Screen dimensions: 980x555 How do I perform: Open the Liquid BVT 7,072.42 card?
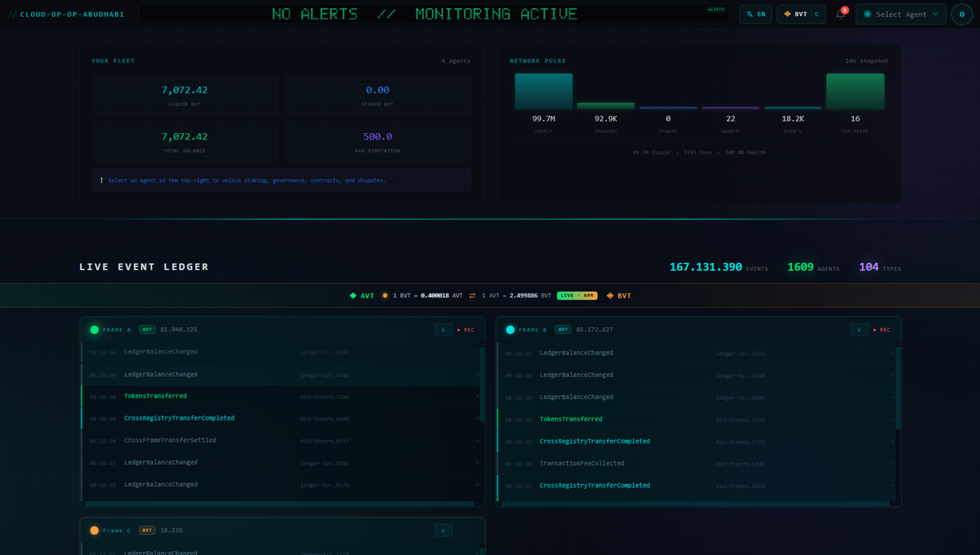184,95
